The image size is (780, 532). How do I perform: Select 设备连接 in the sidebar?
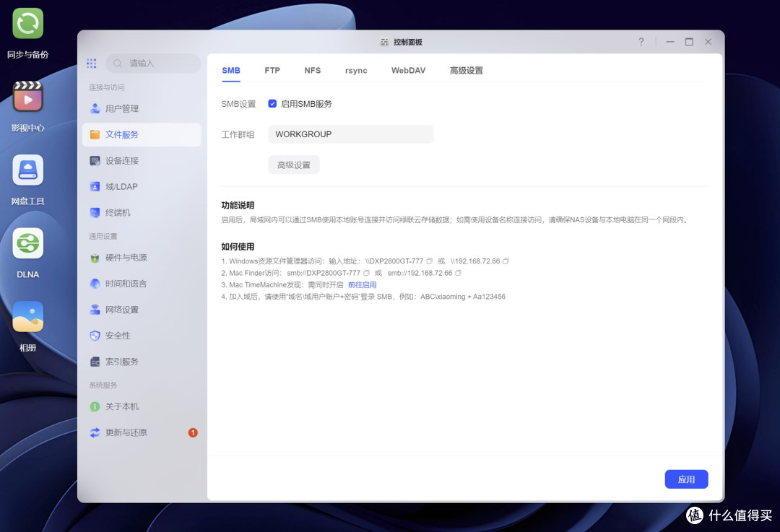tap(142, 160)
